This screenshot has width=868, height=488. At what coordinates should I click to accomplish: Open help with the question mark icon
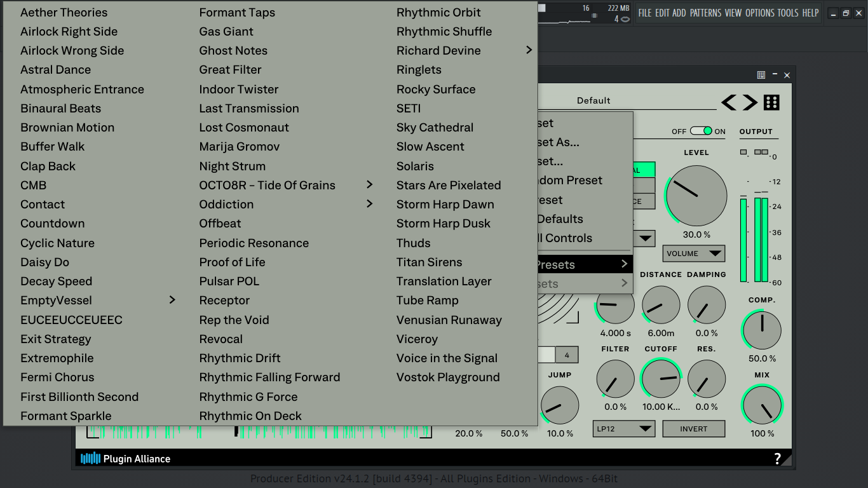point(777,459)
